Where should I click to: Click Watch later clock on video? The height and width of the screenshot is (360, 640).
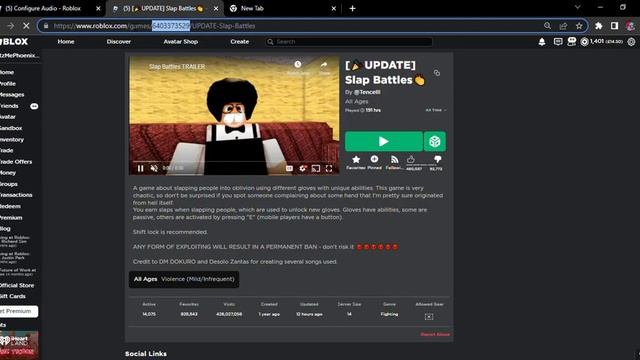click(298, 64)
